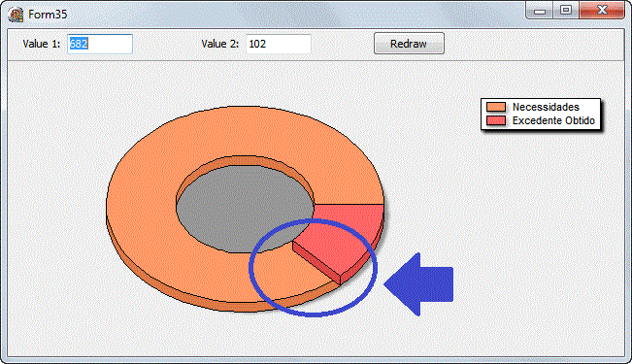Click the Value 1 label
632x364 pixels.
pos(42,44)
